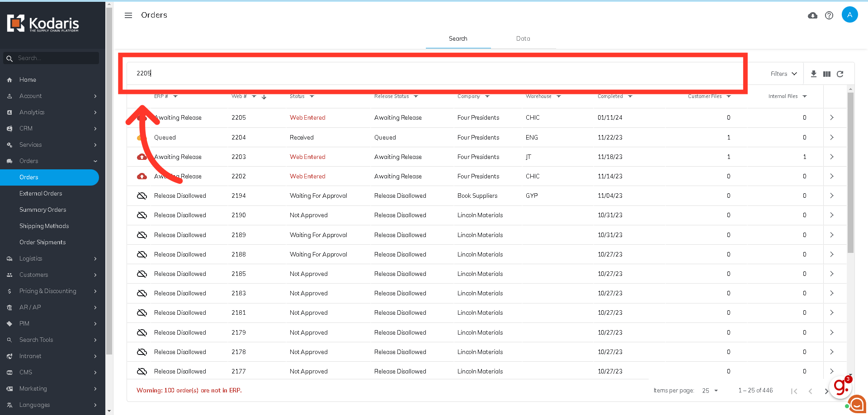
Task: Go to first page pagination icon
Action: (794, 391)
